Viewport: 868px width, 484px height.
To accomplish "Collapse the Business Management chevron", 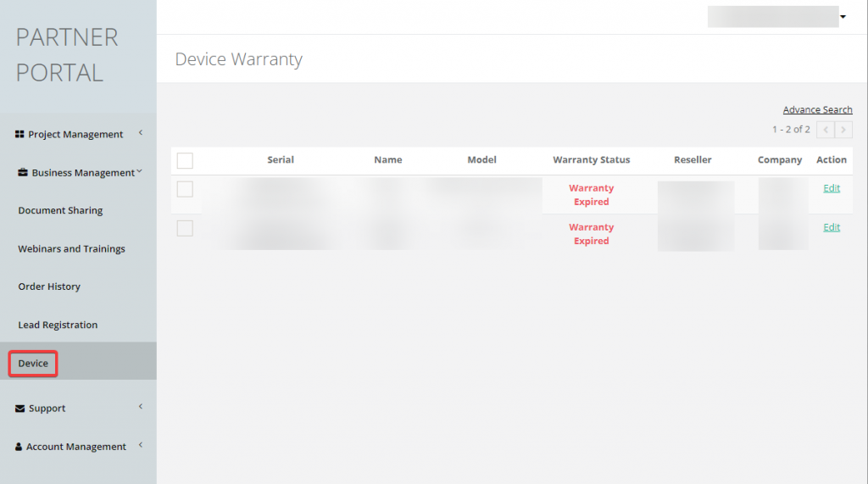I will 139,172.
